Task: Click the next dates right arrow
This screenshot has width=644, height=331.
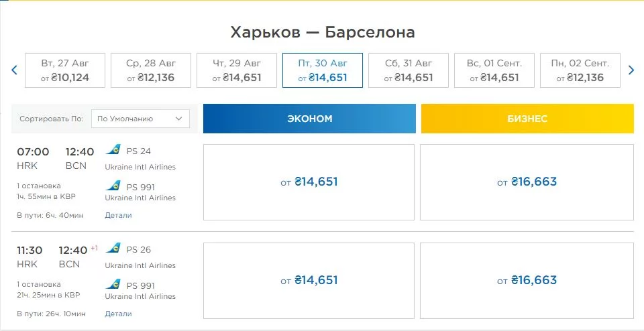Action: [x=631, y=70]
